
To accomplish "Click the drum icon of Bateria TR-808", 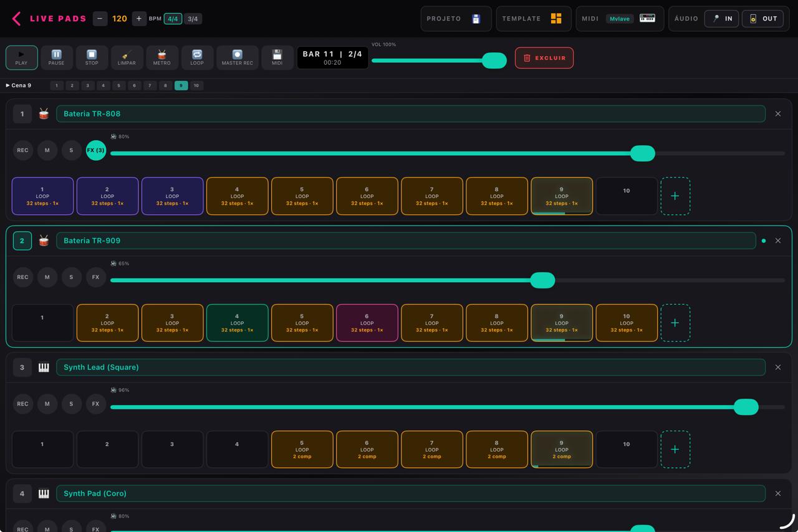I will (44, 114).
